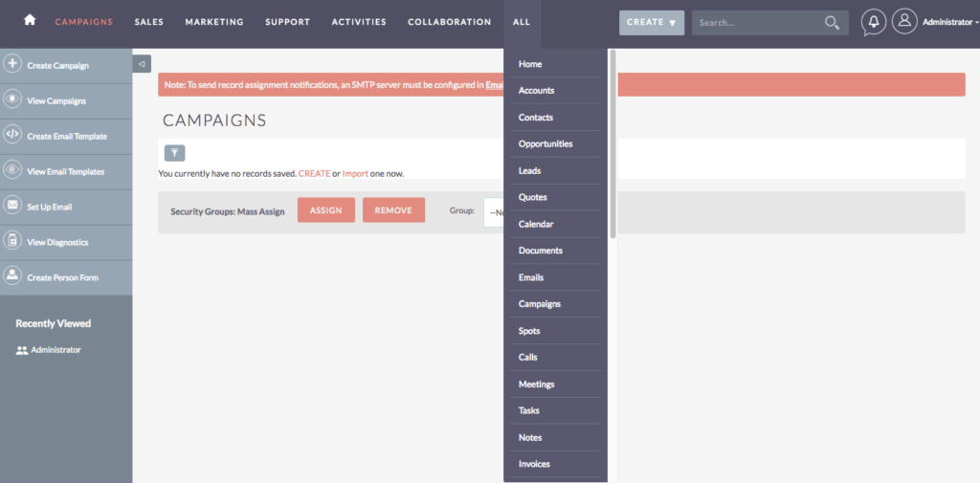Open the Marketing menu tab

click(x=213, y=22)
